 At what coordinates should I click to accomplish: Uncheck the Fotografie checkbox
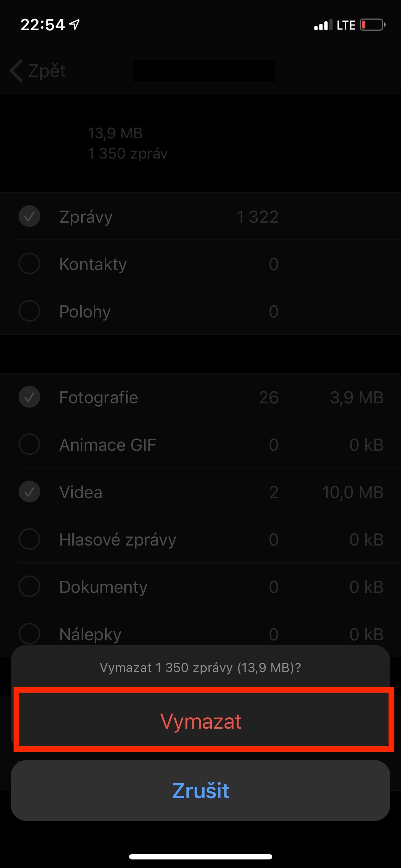coord(29,397)
